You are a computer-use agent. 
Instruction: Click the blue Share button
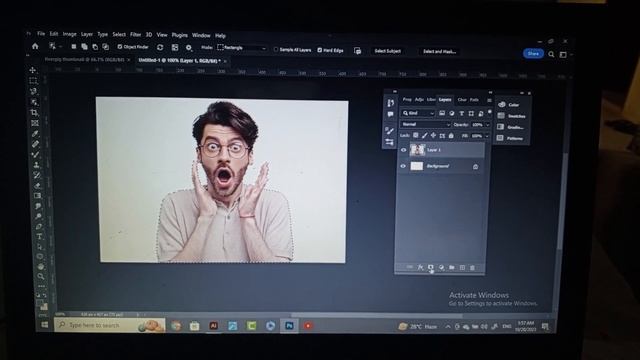click(533, 53)
